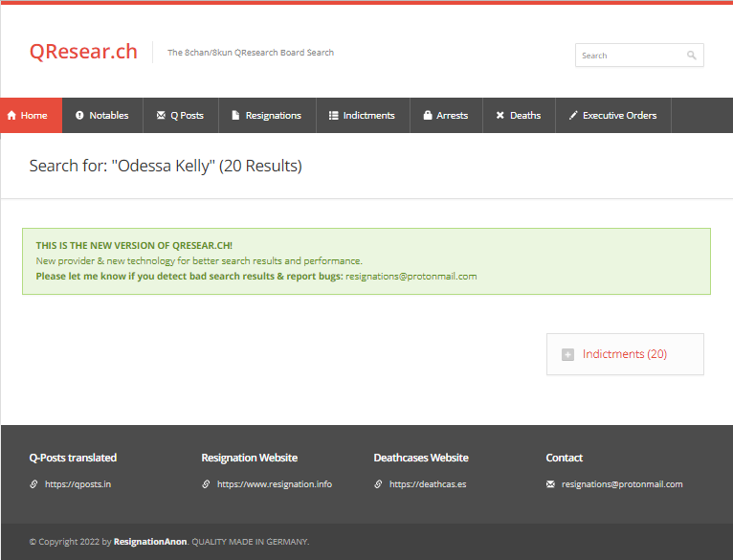Click the "Search for: Odessa Kelly" heading
The width and height of the screenshot is (733, 560).
click(x=166, y=166)
